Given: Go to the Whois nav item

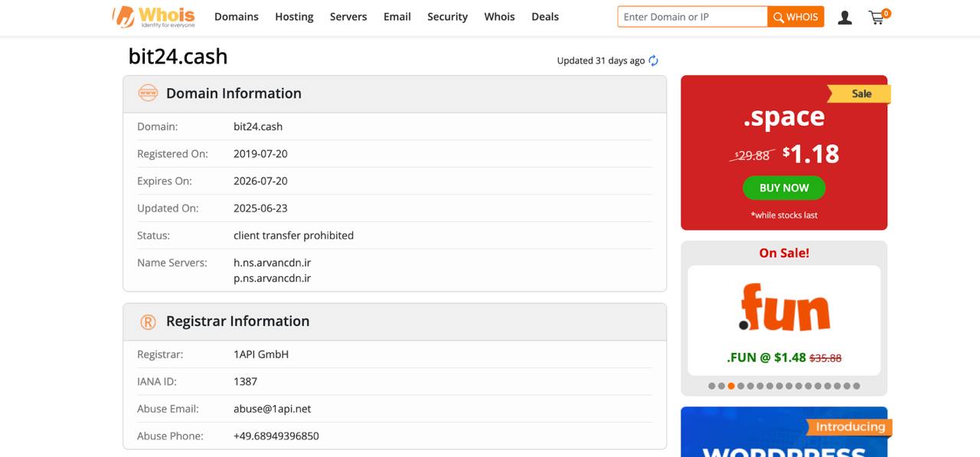Looking at the screenshot, I should pyautogui.click(x=499, y=17).
